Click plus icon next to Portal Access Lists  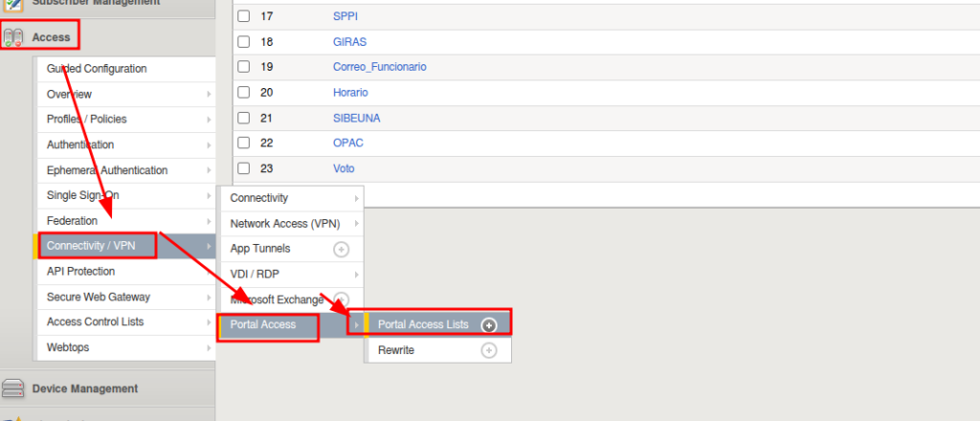point(489,324)
